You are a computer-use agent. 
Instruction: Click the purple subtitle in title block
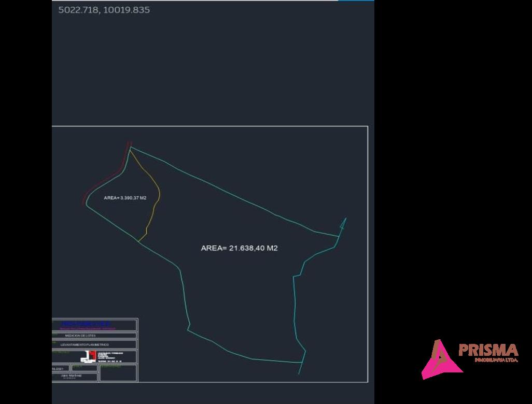[88, 328]
